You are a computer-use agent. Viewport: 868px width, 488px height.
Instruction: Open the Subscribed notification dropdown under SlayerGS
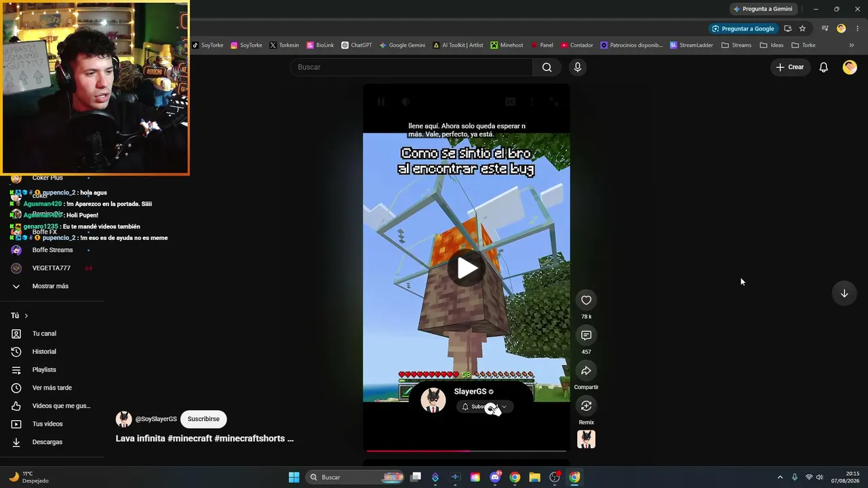tap(484, 407)
